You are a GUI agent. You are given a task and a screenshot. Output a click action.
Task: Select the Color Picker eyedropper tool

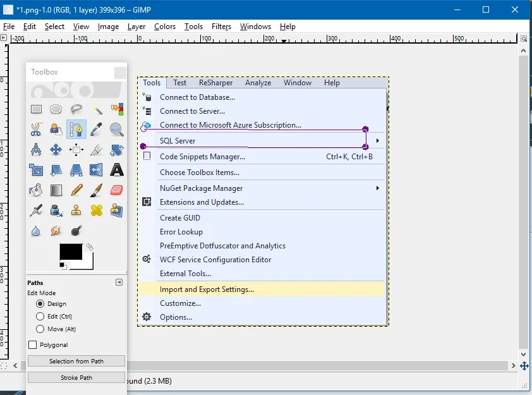(97, 130)
